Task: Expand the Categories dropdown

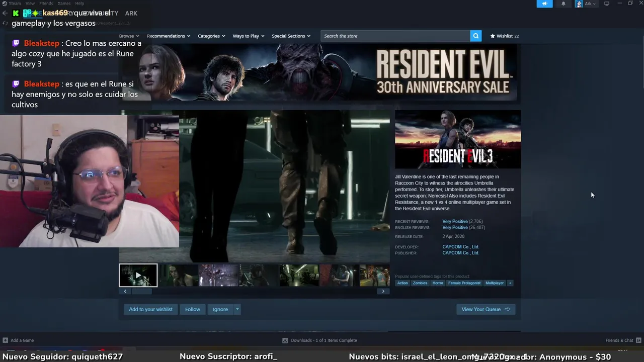Action: coord(211,36)
